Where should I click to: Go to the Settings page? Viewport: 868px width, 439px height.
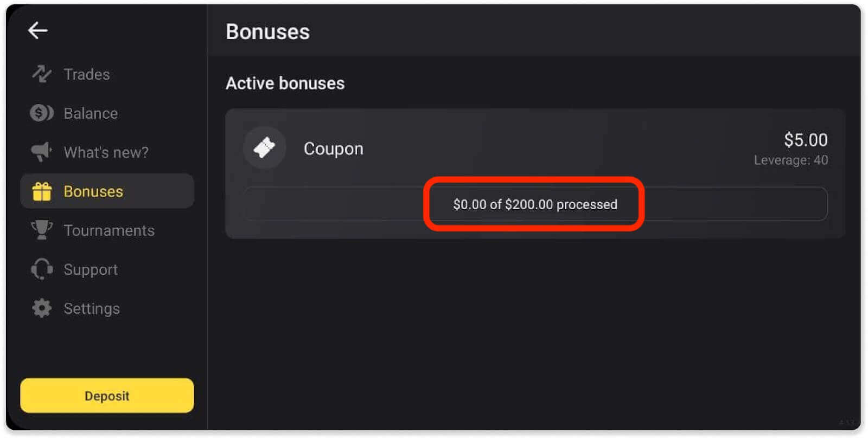92,308
